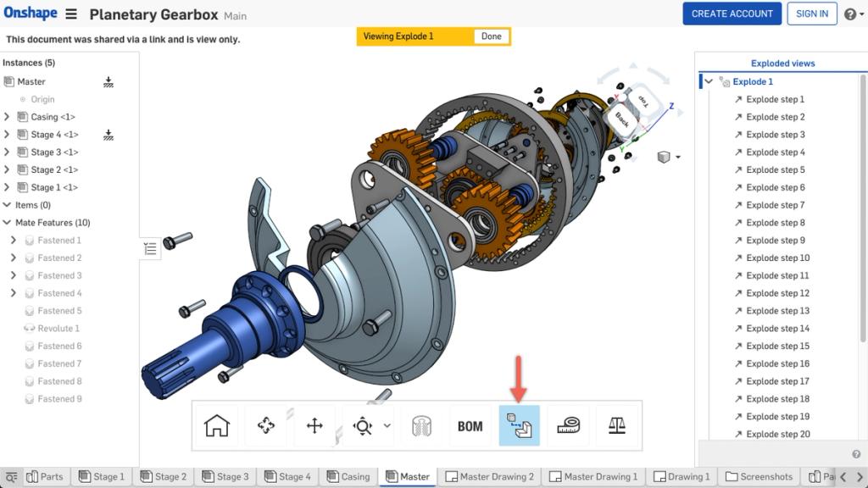Switch to the Stage 3 tab
868x488 pixels.
click(225, 476)
